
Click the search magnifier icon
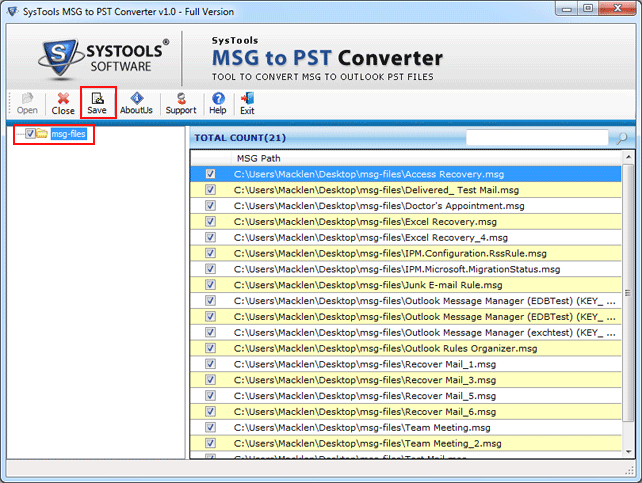pyautogui.click(x=622, y=138)
